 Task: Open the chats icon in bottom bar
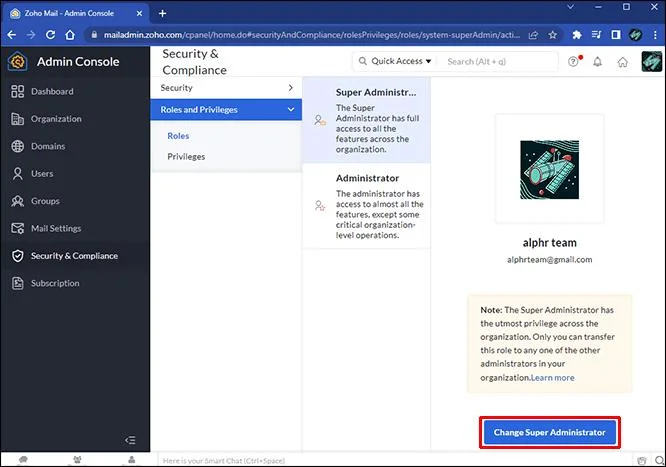click(23, 460)
